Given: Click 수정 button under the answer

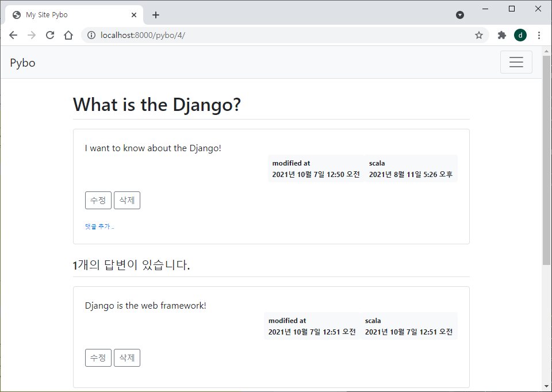Looking at the screenshot, I should pos(98,358).
